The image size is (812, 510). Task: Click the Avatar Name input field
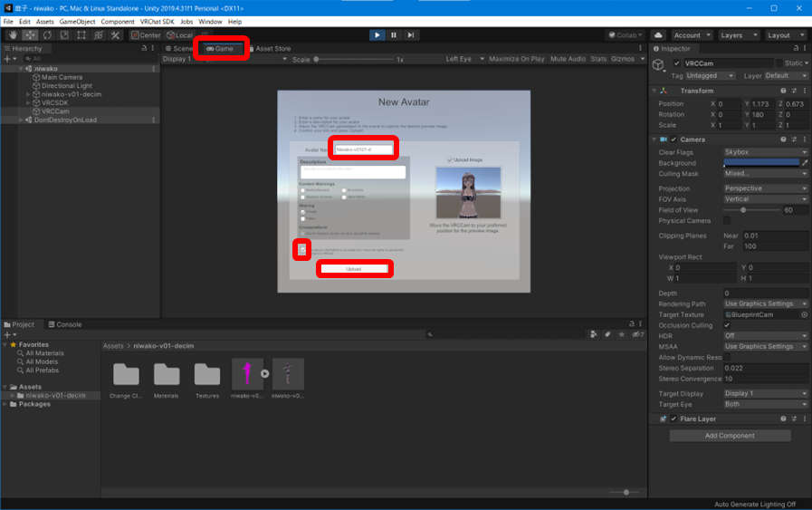click(x=364, y=149)
